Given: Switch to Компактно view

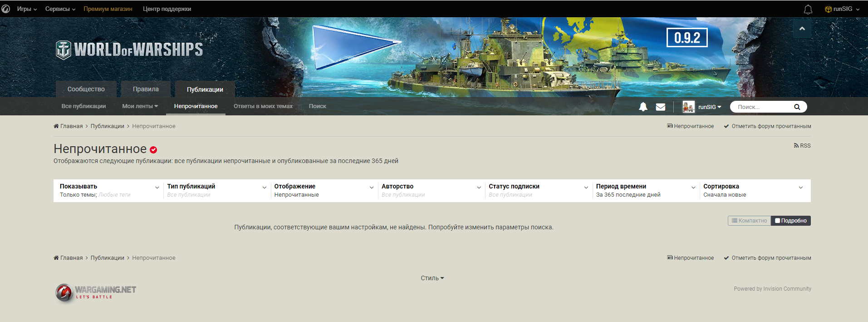Looking at the screenshot, I should pyautogui.click(x=749, y=221).
